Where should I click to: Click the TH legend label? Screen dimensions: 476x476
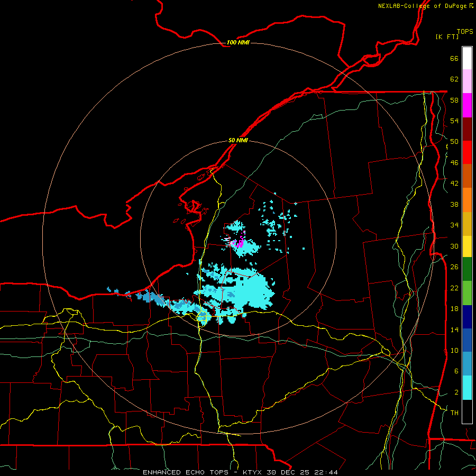pos(454,413)
